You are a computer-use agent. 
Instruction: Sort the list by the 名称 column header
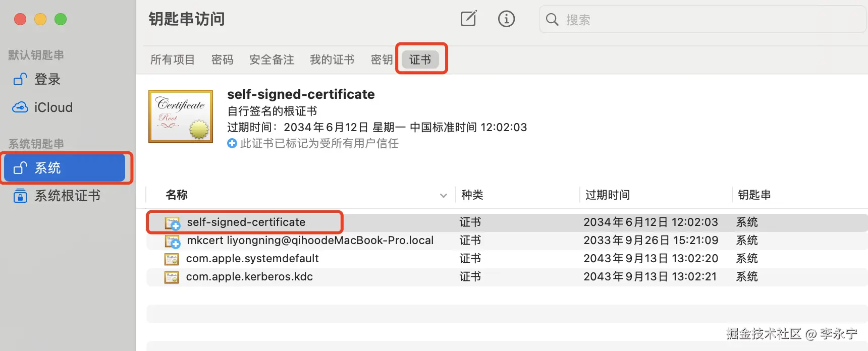point(177,195)
